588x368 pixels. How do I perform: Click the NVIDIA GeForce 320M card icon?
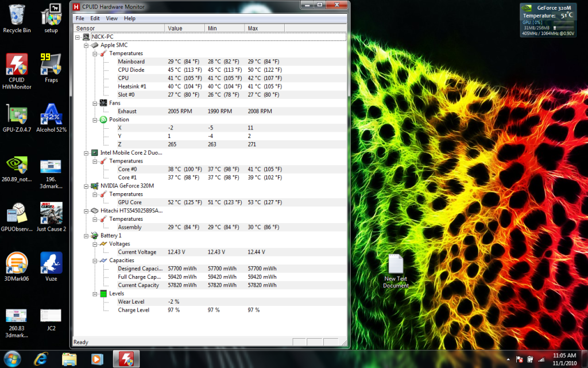[x=95, y=186]
